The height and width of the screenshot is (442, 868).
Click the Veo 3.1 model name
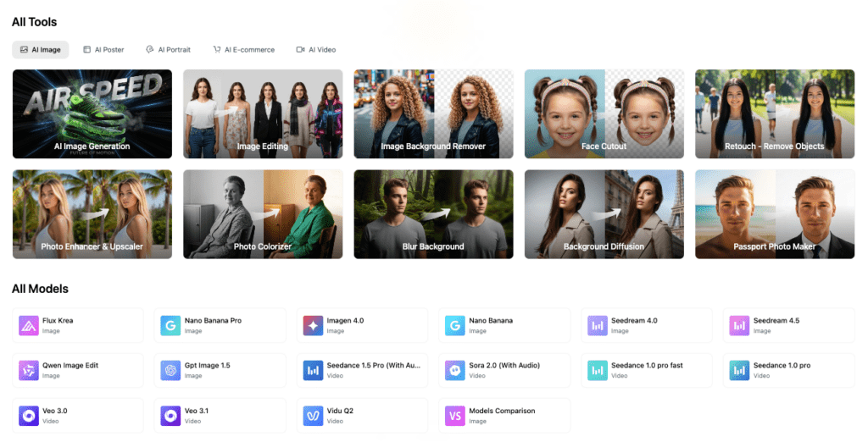[197, 411]
